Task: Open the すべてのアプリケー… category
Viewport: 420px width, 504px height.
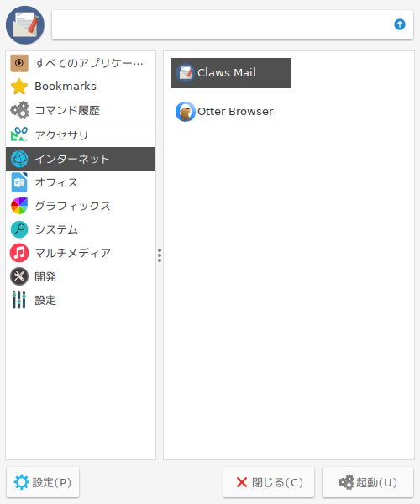Action: [81, 63]
